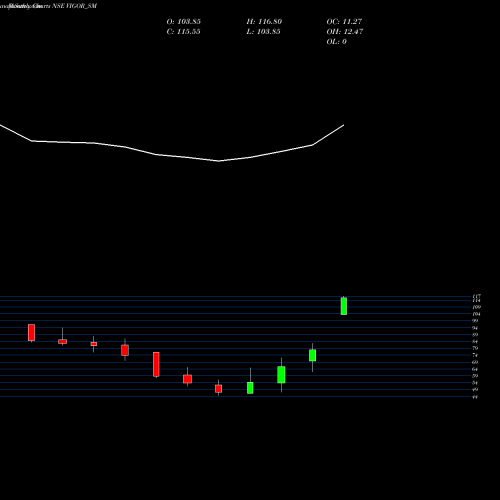Screen dimensions: 500x500
Task: Click the 84 price axis label
Action: pos(475,342)
